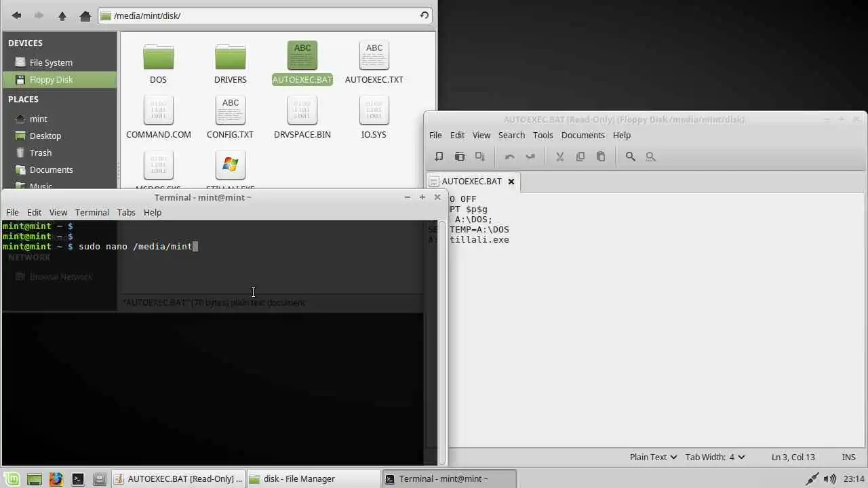Click the Find search icon in editor
This screenshot has height=488, width=868.
(x=631, y=157)
